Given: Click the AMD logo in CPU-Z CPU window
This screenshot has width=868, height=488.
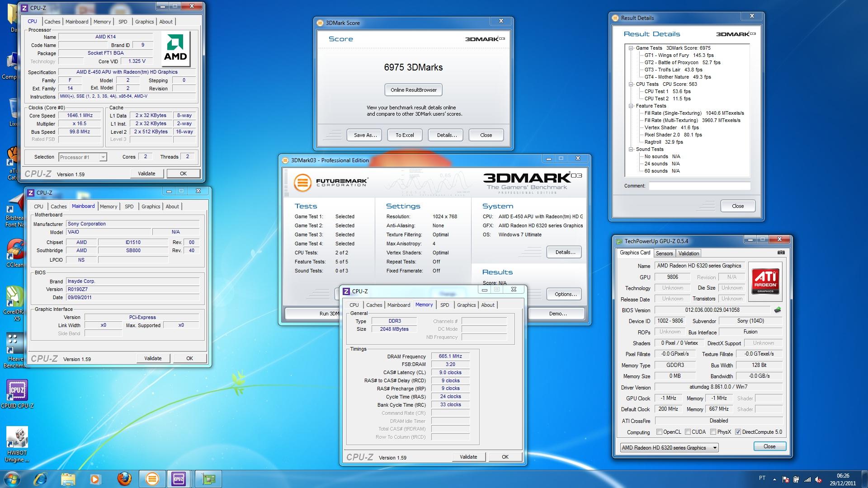Looking at the screenshot, I should tap(175, 49).
